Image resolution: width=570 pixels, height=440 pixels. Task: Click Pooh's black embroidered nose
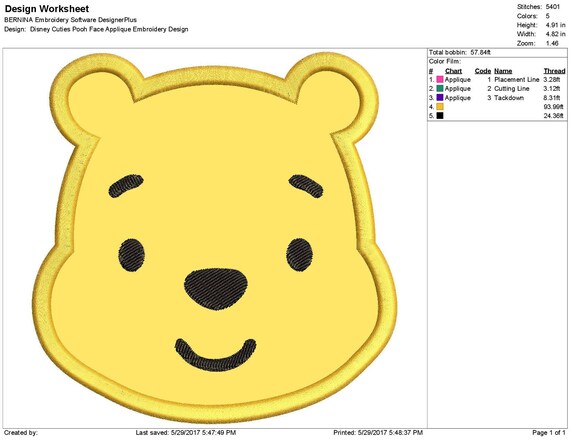216,289
